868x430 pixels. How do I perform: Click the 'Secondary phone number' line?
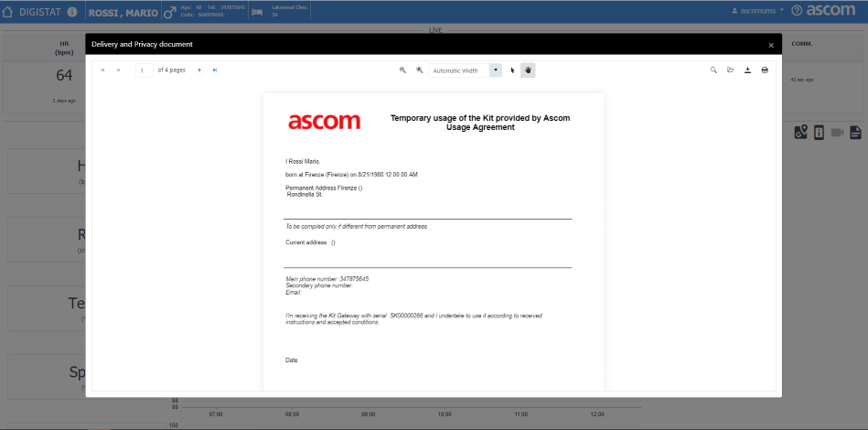click(x=319, y=285)
